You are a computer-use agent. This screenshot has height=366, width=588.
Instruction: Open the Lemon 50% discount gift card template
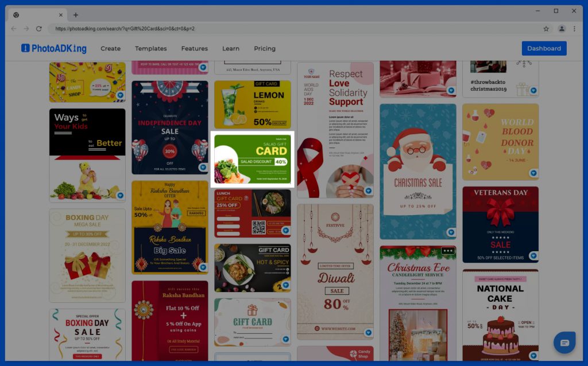(x=253, y=104)
